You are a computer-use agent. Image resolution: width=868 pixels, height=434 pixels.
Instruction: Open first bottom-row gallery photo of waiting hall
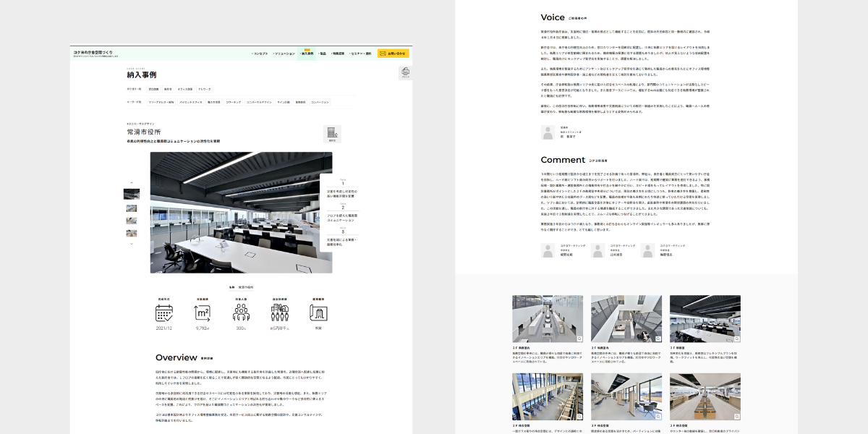pos(548,397)
